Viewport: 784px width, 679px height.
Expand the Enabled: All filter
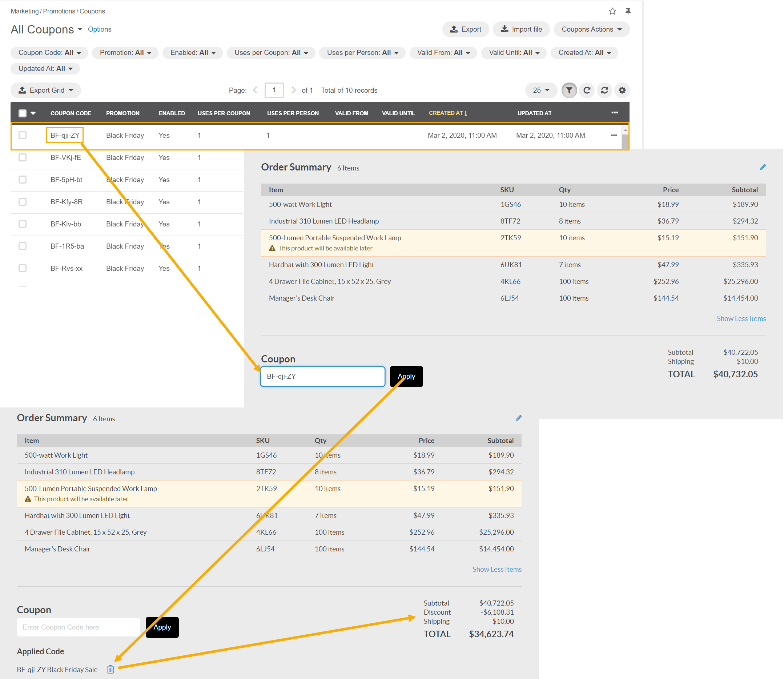click(x=193, y=53)
